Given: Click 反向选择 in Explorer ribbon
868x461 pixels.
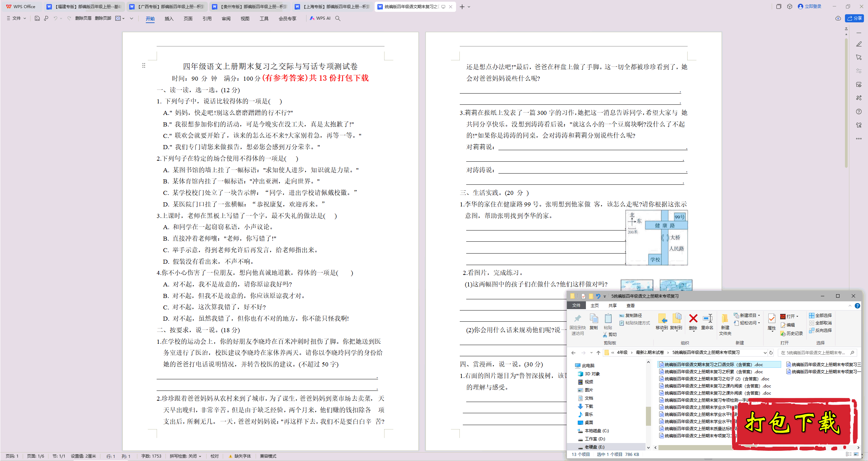Looking at the screenshot, I should pyautogui.click(x=820, y=330).
